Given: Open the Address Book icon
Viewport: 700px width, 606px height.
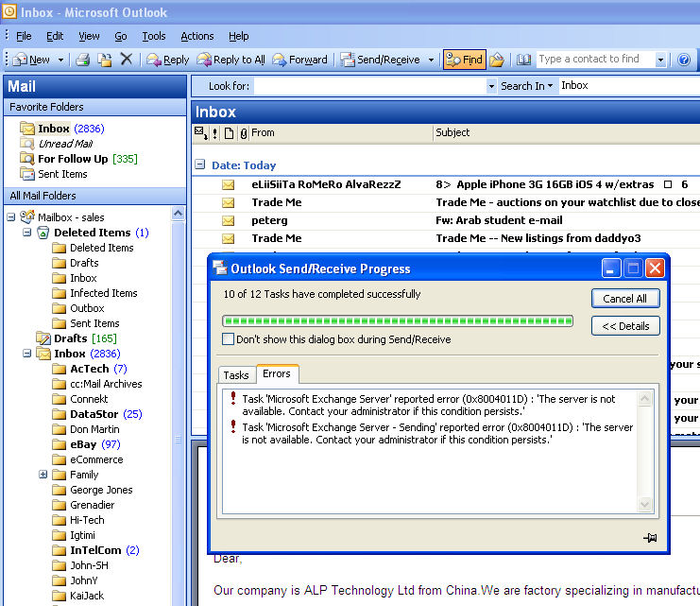Looking at the screenshot, I should (x=523, y=60).
